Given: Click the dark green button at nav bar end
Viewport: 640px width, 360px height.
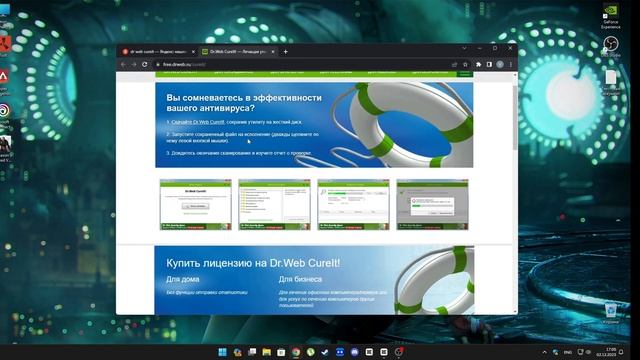Looking at the screenshot, I should point(464,74).
